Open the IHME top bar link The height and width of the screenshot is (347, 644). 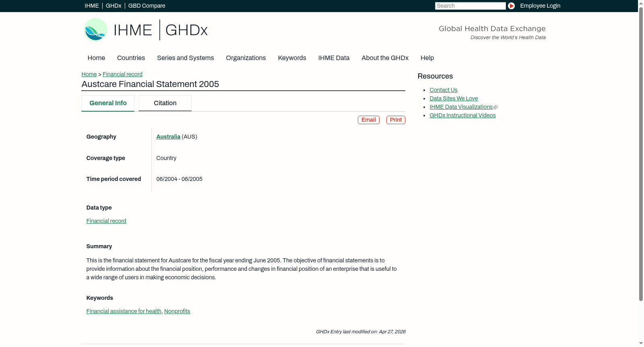(92, 6)
